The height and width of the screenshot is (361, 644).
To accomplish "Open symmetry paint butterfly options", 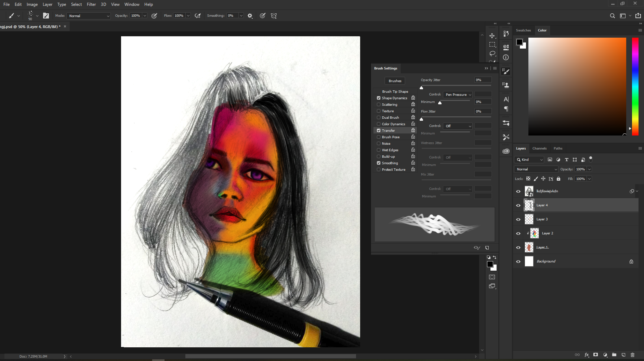I will tap(274, 16).
